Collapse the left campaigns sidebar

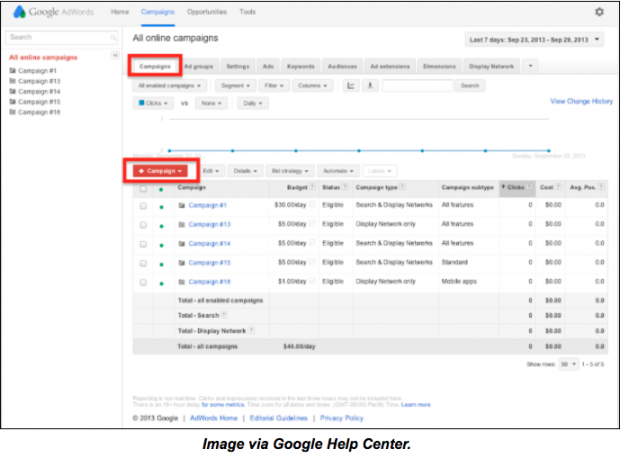click(115, 55)
